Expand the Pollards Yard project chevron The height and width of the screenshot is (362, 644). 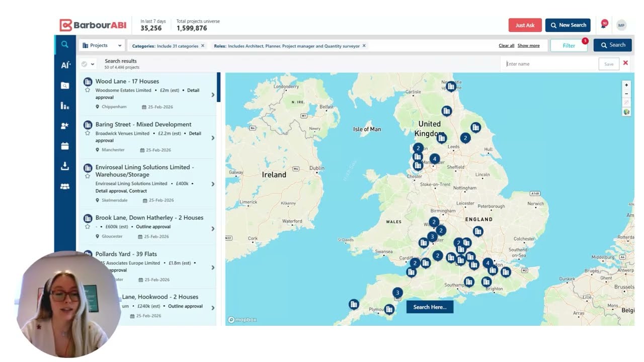coord(213,267)
